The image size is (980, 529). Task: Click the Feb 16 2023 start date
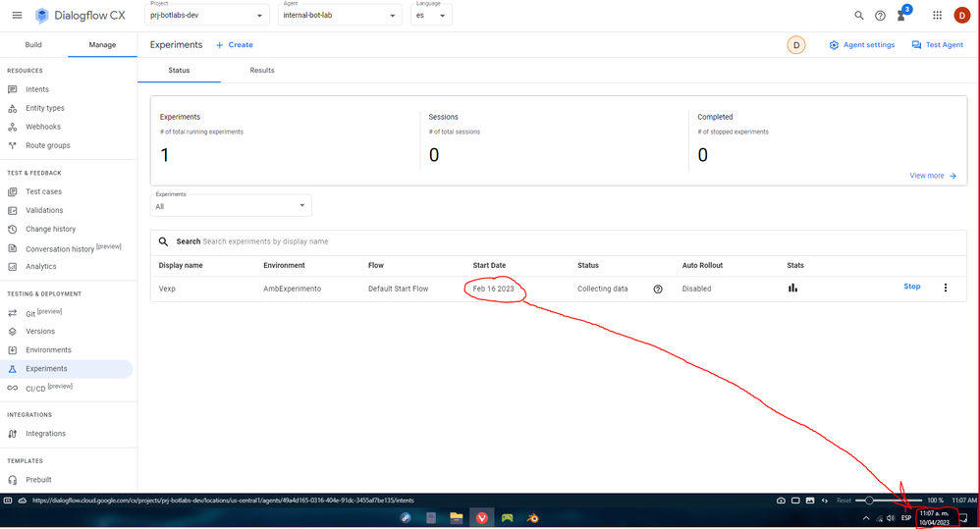point(493,289)
